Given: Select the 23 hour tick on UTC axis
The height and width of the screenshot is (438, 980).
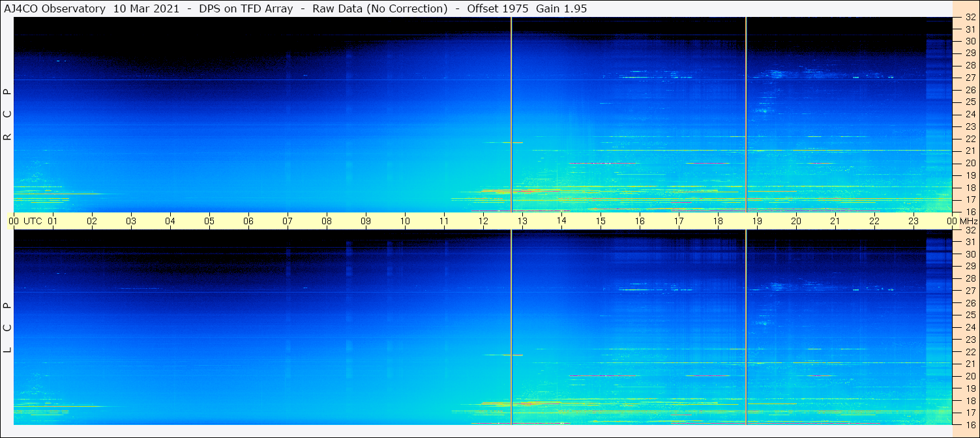Looking at the screenshot, I should (913, 221).
